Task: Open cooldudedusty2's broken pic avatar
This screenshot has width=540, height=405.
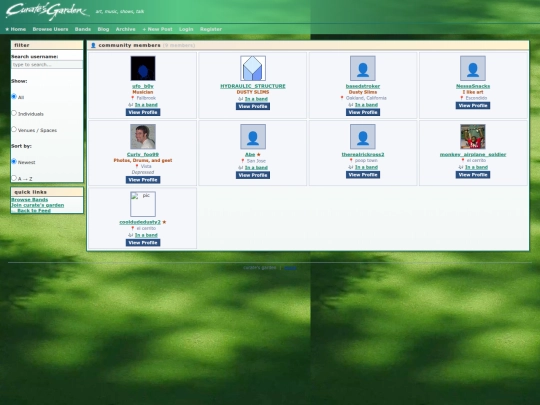Action: pos(143,204)
